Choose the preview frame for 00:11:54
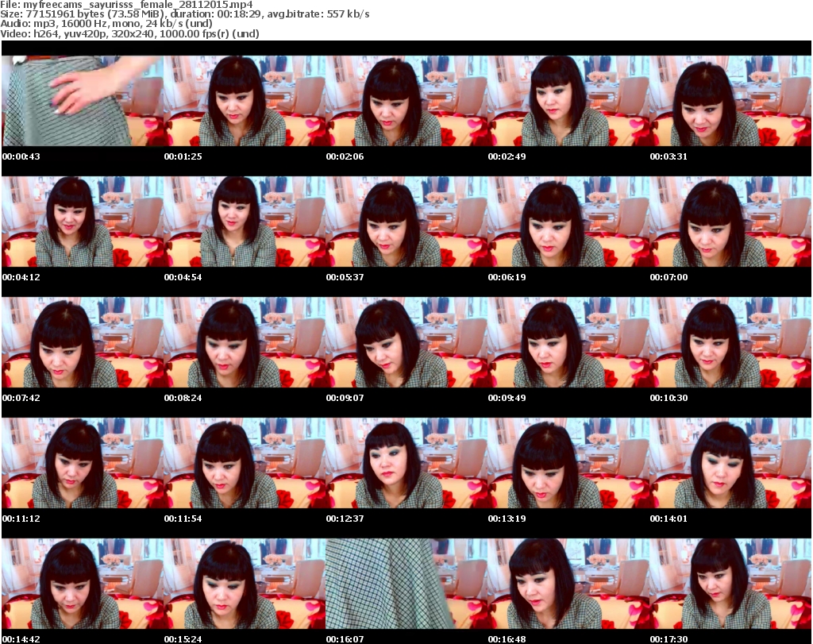The image size is (813, 644). point(245,463)
